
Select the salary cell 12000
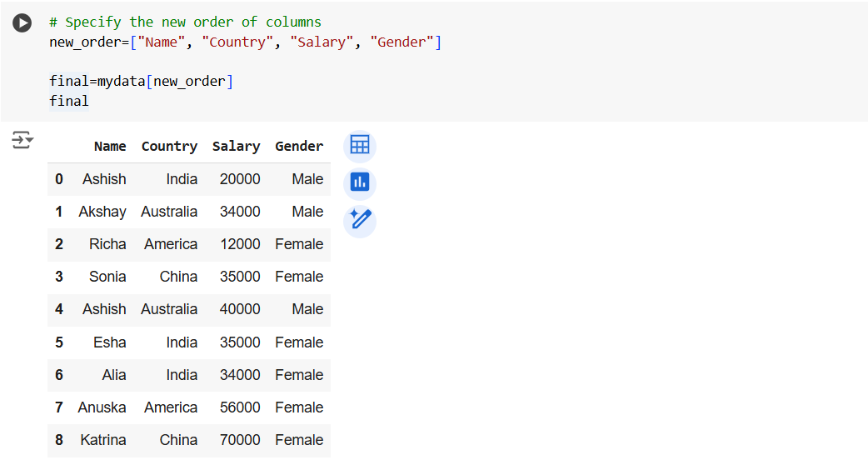coord(240,244)
